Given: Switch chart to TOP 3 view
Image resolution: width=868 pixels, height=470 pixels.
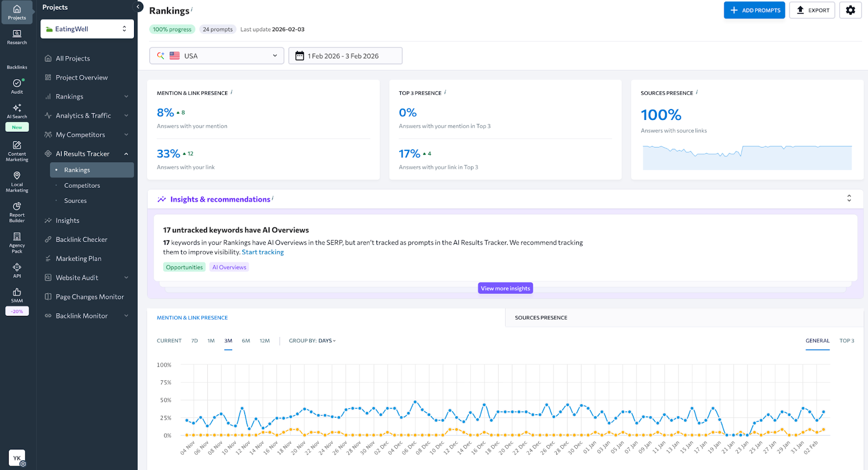Looking at the screenshot, I should [846, 341].
